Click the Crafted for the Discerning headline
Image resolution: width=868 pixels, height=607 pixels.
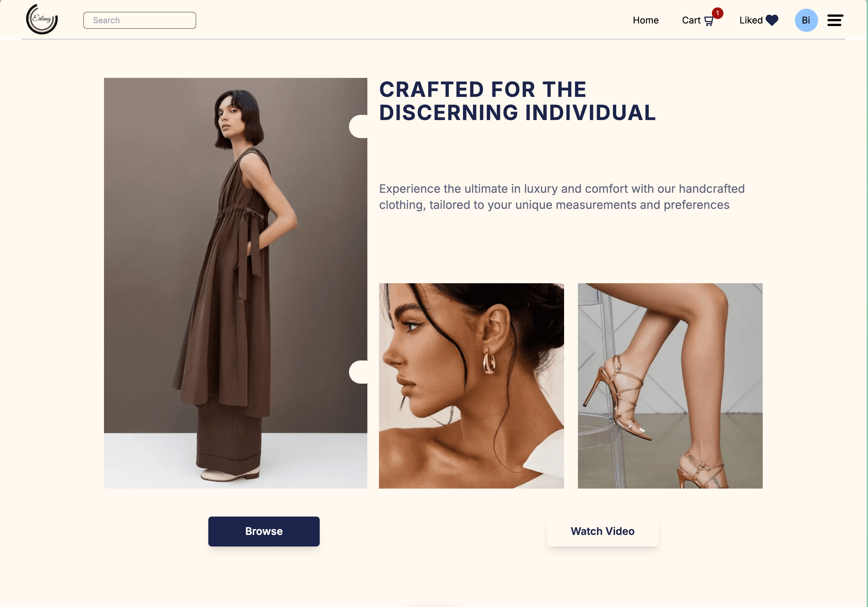[x=517, y=101]
